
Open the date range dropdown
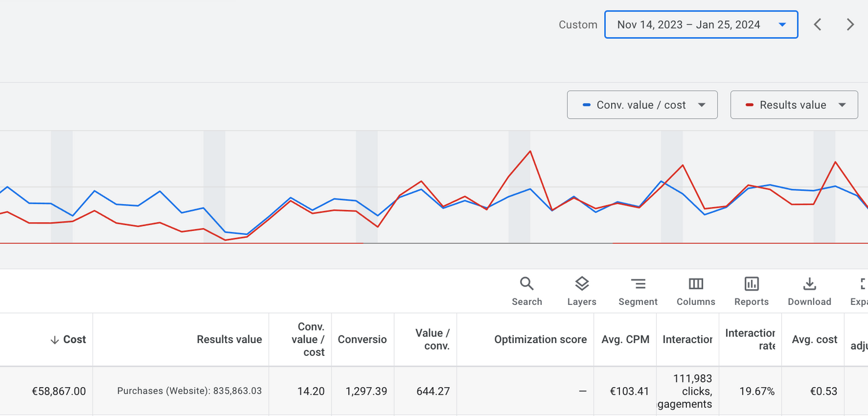click(701, 24)
